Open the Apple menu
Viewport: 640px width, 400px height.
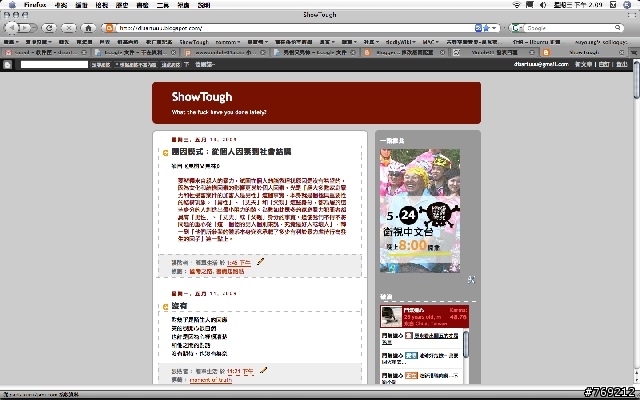point(11,5)
